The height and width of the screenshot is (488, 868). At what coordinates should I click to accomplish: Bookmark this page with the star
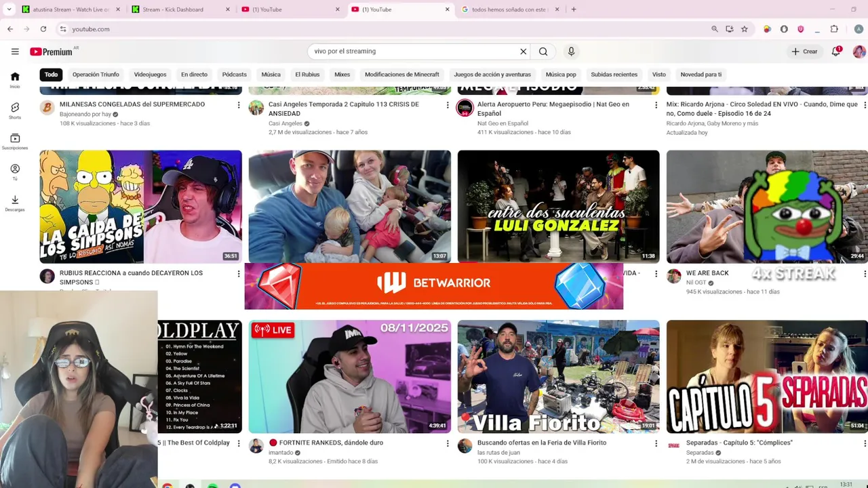coord(745,29)
